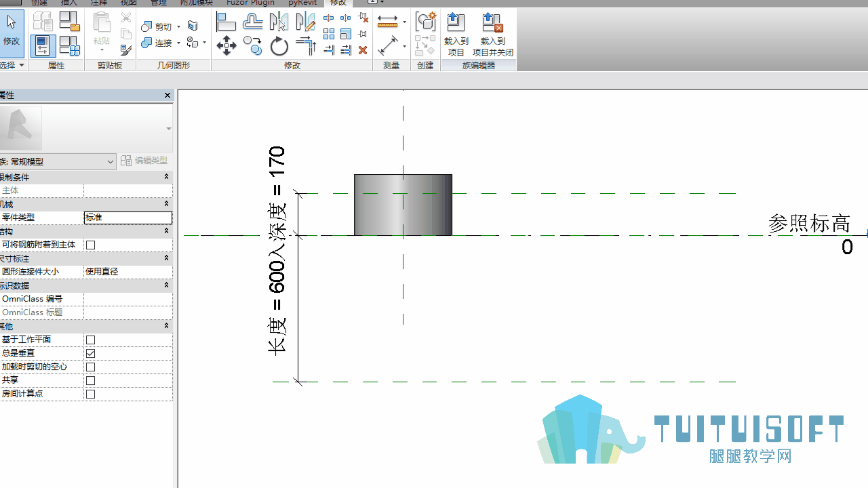Click the 载入到项目并关闭 button
The height and width of the screenshot is (488, 868).
point(493,35)
